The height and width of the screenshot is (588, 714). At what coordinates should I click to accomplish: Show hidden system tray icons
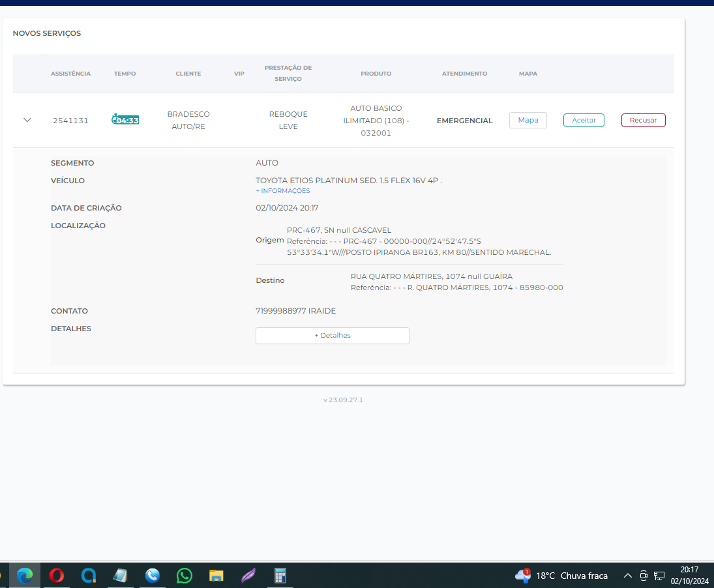click(627, 576)
